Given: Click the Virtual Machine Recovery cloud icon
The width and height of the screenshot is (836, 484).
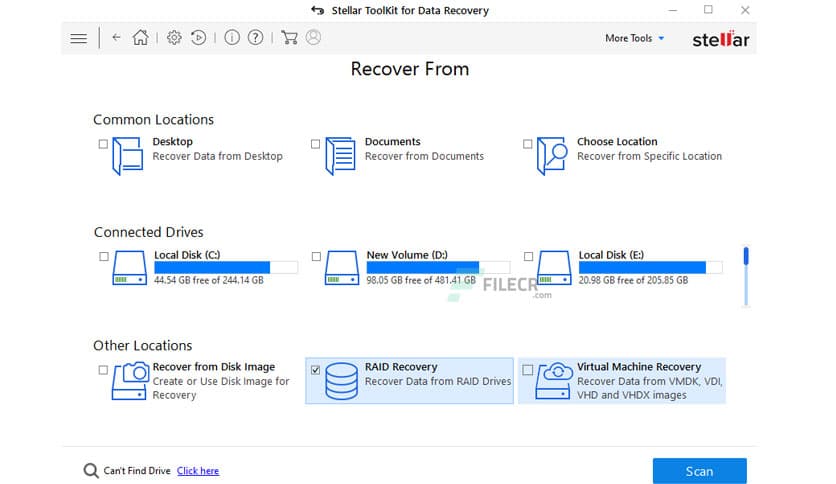Looking at the screenshot, I should click(x=553, y=381).
